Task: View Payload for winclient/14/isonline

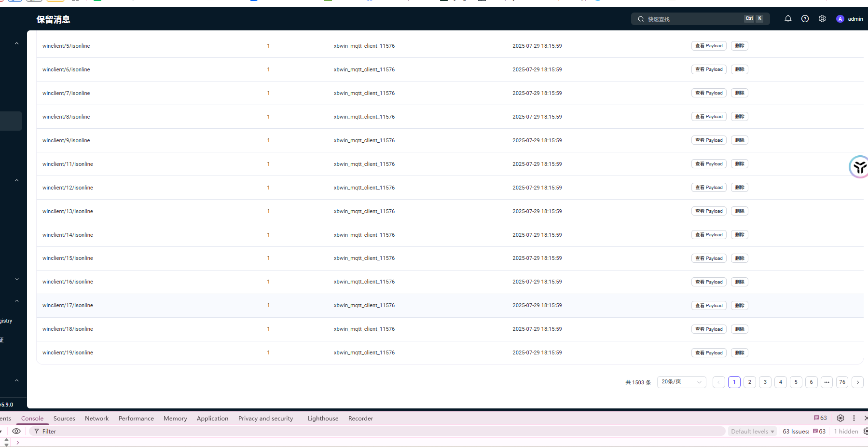Action: pos(709,235)
